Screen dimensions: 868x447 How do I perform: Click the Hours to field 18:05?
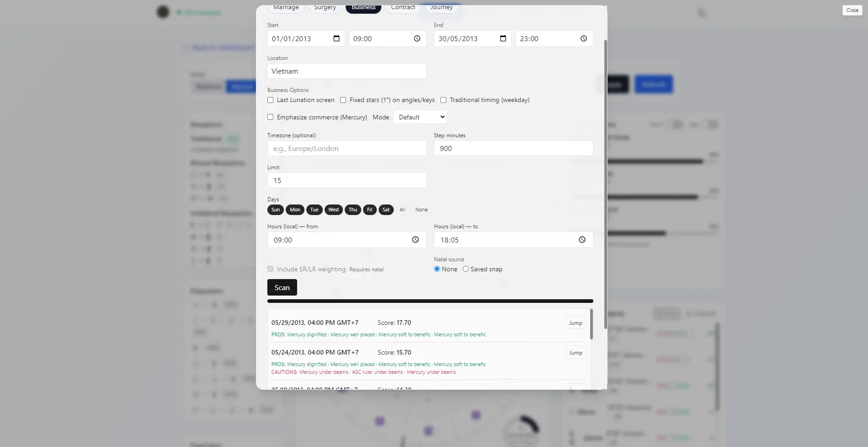pyautogui.click(x=514, y=240)
